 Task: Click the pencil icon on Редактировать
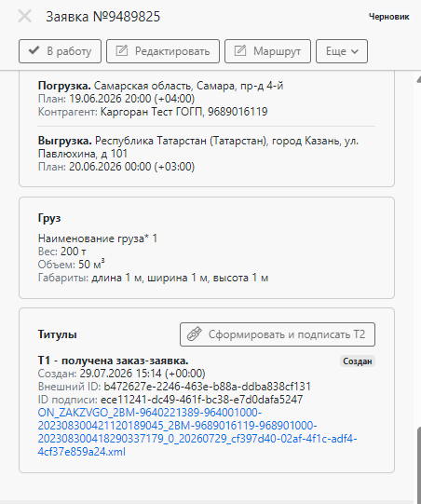(122, 51)
